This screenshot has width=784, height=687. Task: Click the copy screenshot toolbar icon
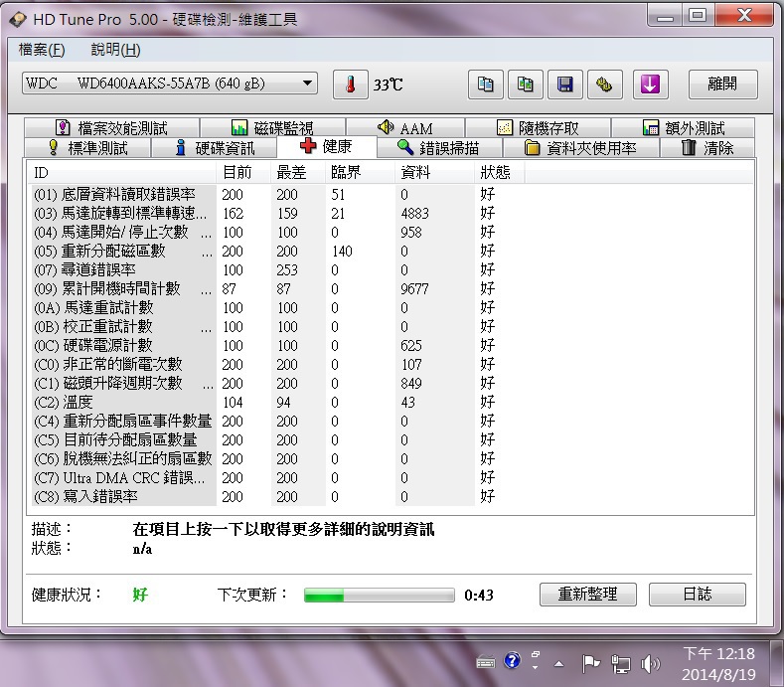tap(525, 85)
